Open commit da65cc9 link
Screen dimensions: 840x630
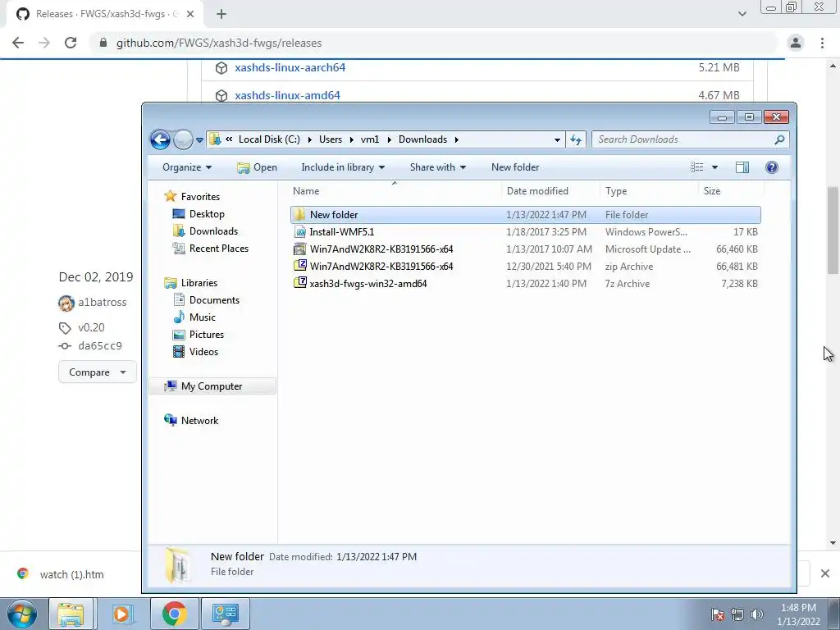[99, 345]
